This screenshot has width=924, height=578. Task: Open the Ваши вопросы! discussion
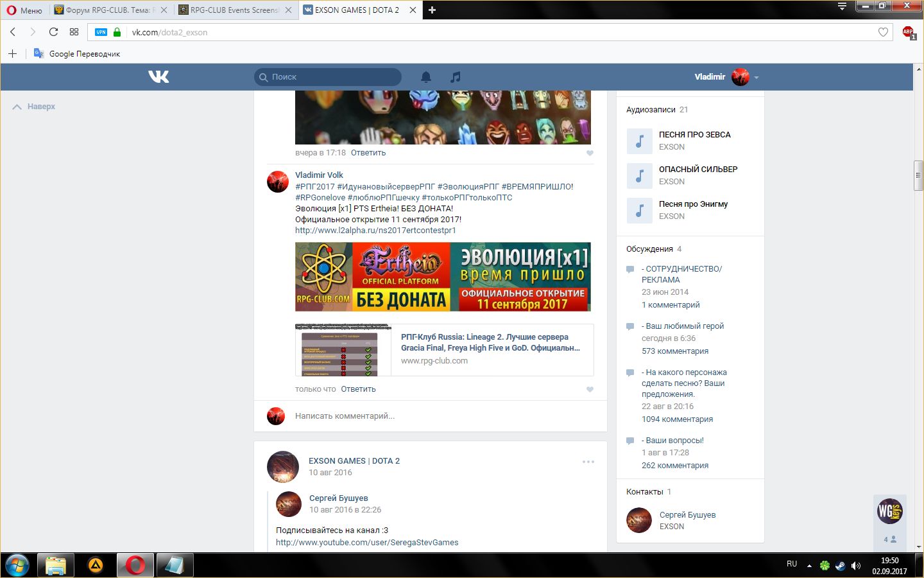pyautogui.click(x=672, y=441)
